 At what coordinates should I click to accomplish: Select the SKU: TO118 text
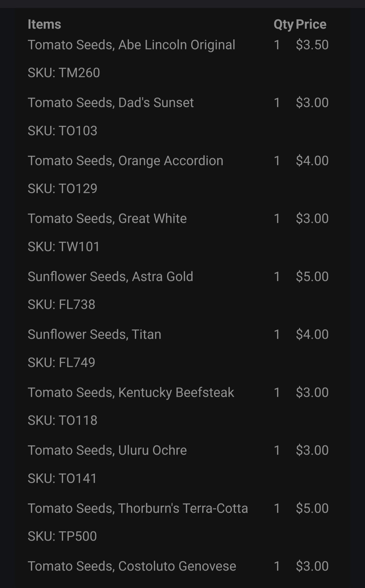click(x=63, y=420)
